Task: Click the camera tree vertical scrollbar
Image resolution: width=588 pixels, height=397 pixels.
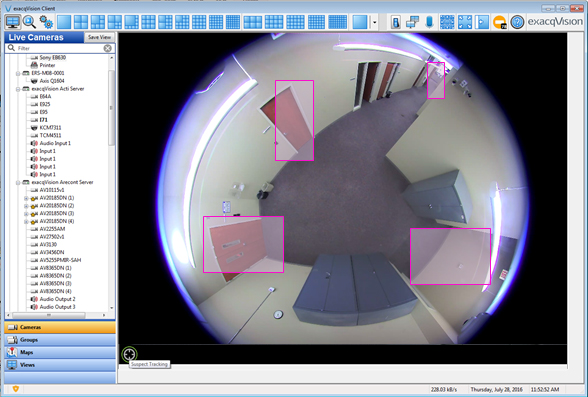Action: [111, 108]
